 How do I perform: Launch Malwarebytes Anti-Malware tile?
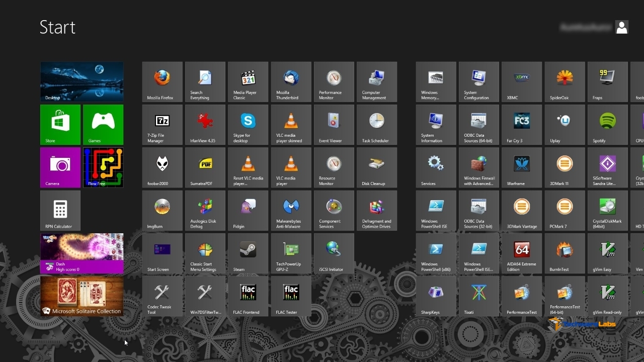click(x=291, y=211)
